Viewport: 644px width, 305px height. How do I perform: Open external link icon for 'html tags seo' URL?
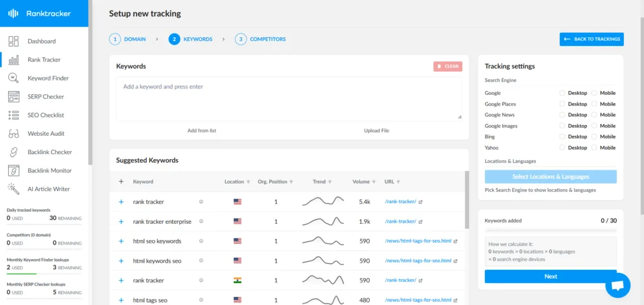pyautogui.click(x=455, y=301)
